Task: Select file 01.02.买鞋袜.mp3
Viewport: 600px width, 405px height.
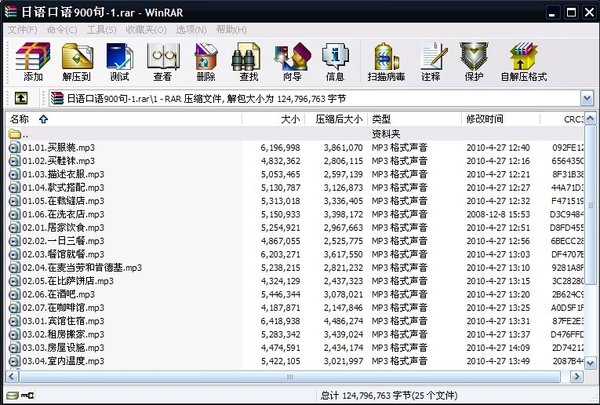Action: click(59, 161)
